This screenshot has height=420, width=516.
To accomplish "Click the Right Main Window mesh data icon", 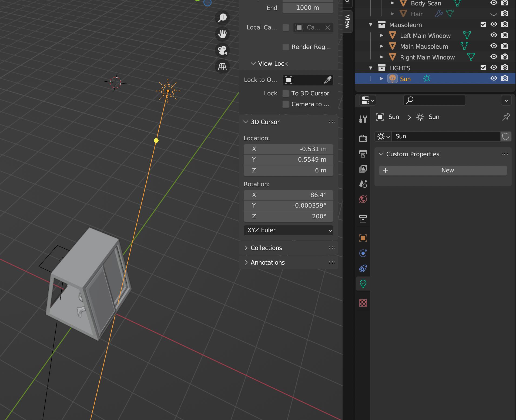I will 471,57.
